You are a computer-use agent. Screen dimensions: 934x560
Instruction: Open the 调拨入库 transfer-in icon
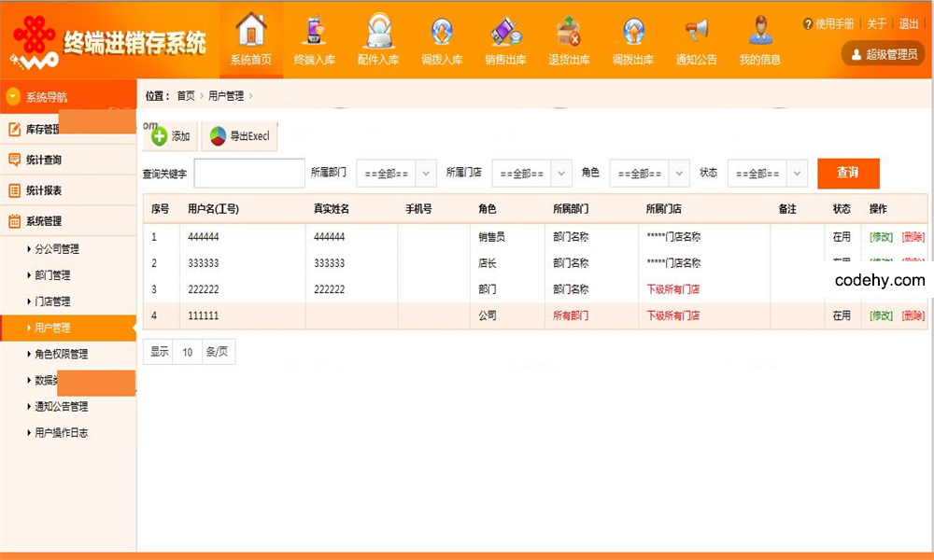[442, 31]
